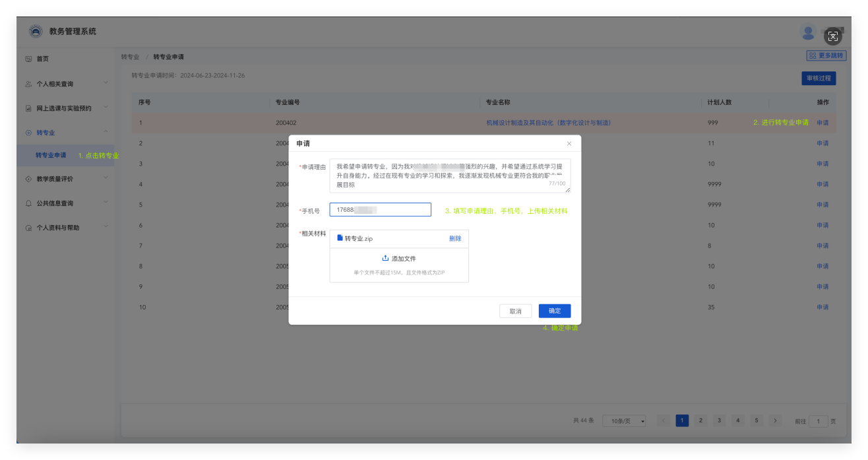Expand the 网上选课与实验预约 menu
The height and width of the screenshot is (460, 868).
106,108
